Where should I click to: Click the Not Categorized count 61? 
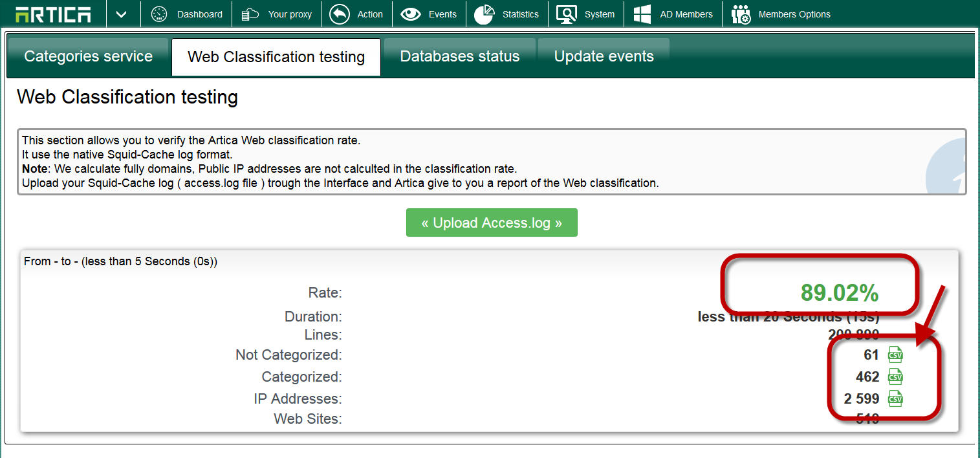tap(871, 354)
